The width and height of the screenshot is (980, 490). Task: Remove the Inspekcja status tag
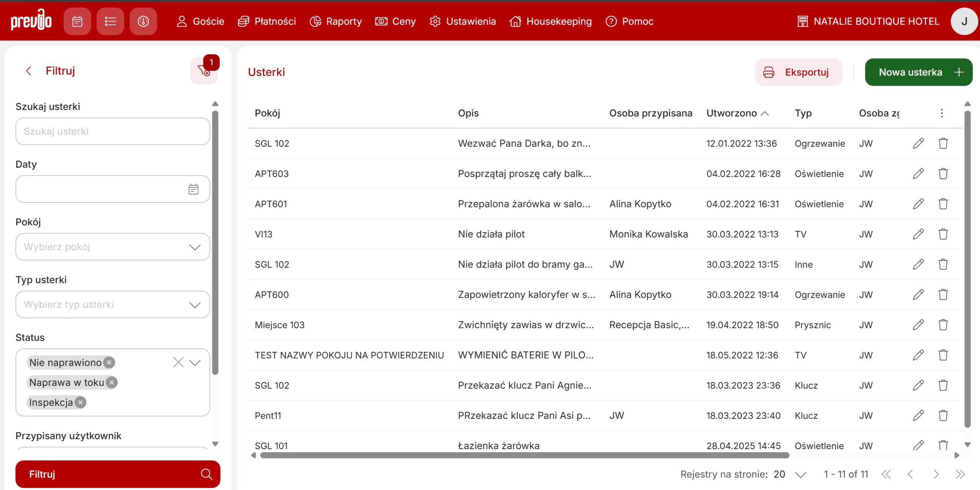(80, 402)
